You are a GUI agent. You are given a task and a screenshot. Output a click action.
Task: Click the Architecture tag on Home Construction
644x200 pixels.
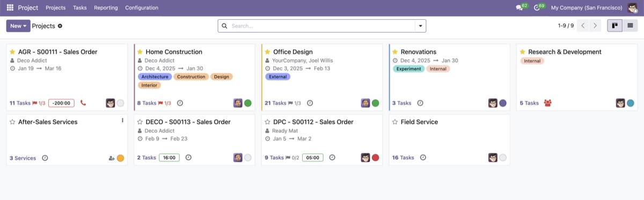click(x=155, y=77)
